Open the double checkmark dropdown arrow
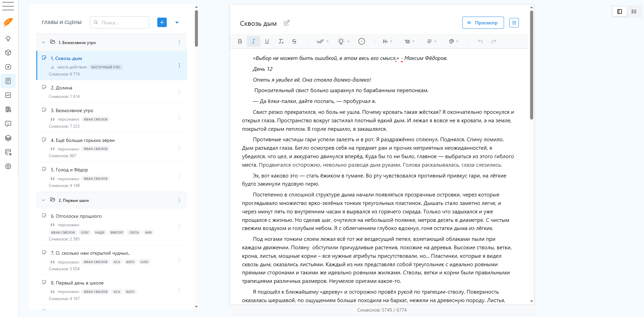Image resolution: width=644 pixels, height=317 pixels. [x=328, y=41]
